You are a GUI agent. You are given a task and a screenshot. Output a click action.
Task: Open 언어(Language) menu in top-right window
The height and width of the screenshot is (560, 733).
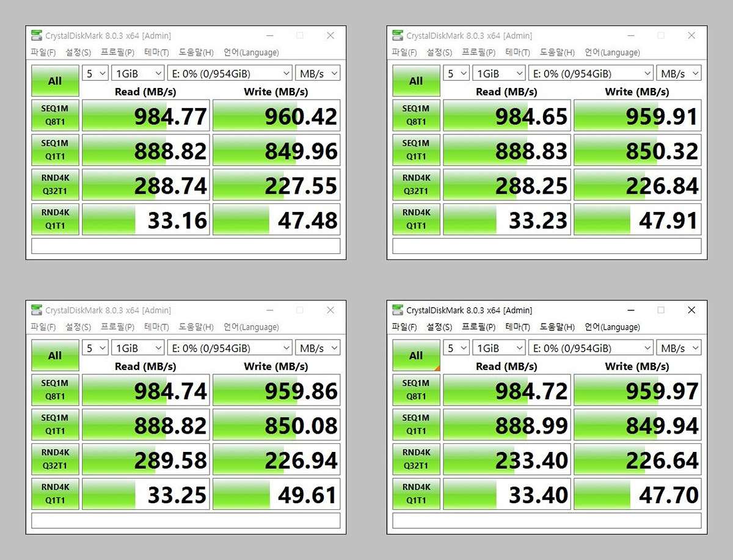[612, 53]
